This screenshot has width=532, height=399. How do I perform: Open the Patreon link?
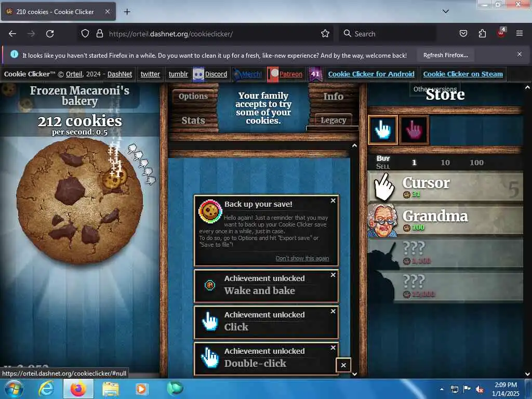291,74
